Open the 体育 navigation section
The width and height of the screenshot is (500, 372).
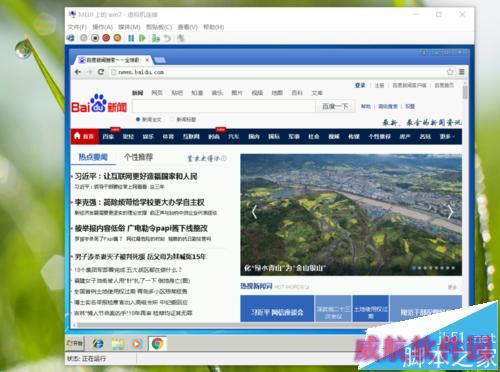point(168,136)
